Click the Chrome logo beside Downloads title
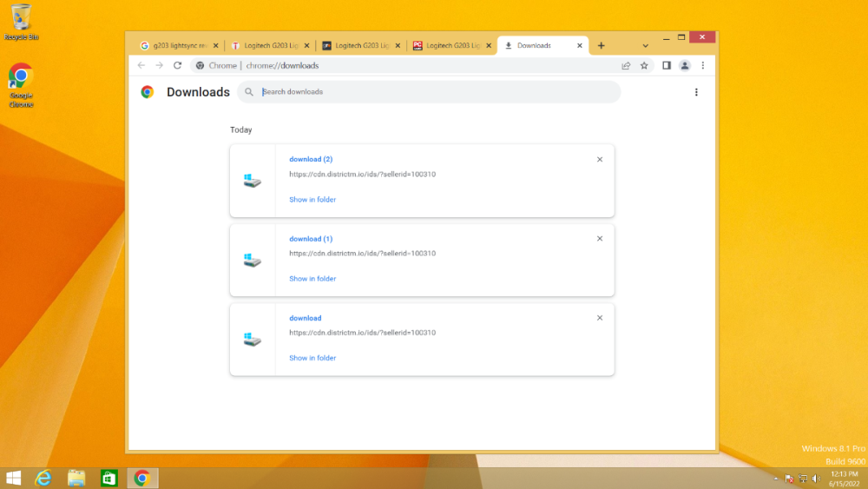868x489 pixels. tap(148, 92)
